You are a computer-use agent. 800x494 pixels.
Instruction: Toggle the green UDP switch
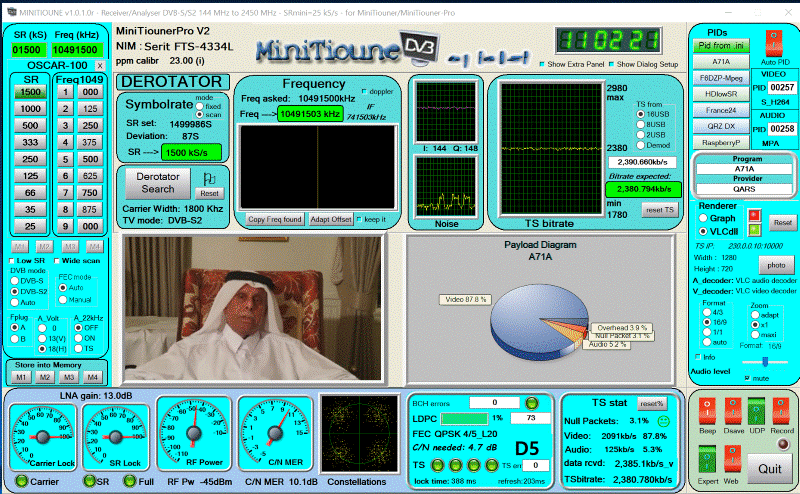(757, 411)
